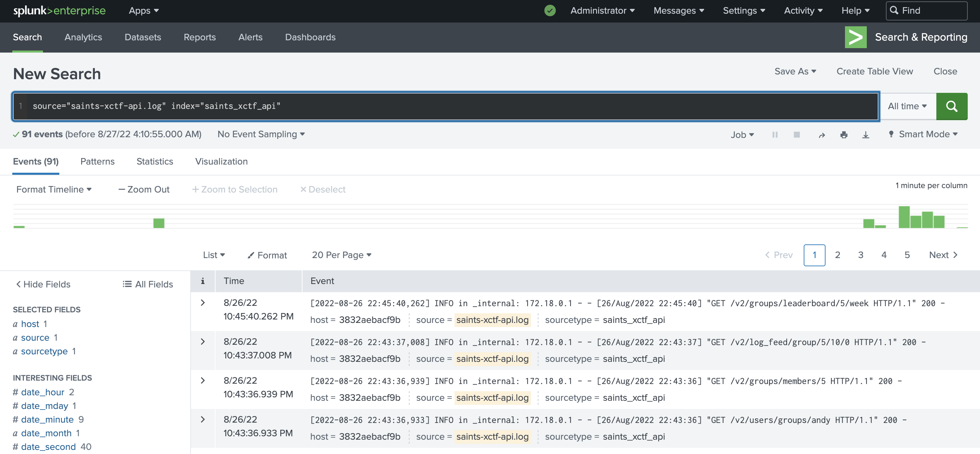Viewport: 980px width, 454px height.
Task: Expand the 10:43:37.008 PM event row
Action: click(203, 342)
